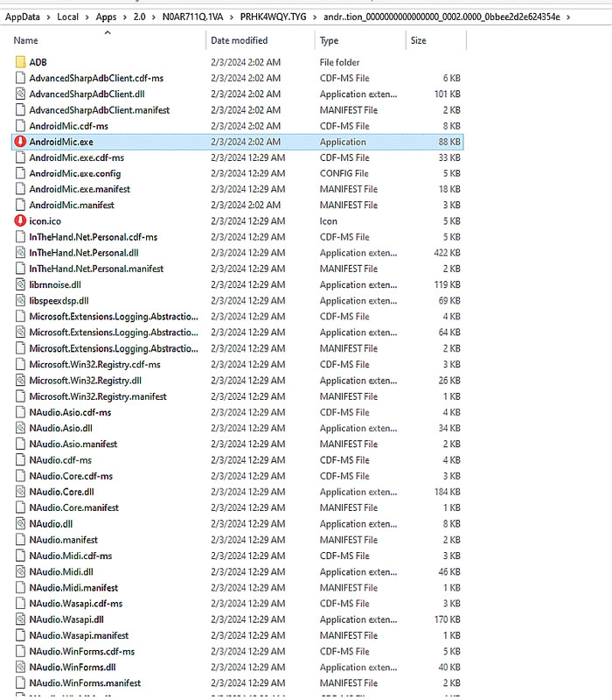Click the CONFIG File type cell
The height and width of the screenshot is (700, 612).
click(344, 173)
